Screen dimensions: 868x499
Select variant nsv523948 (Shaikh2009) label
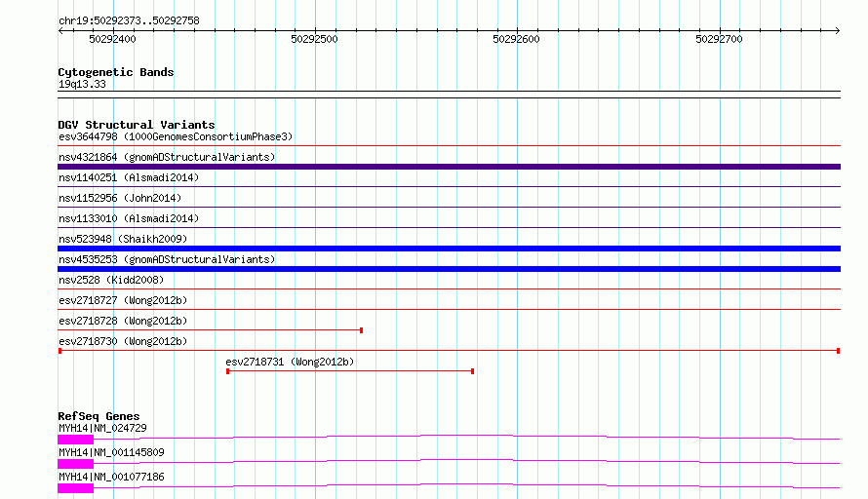click(x=123, y=239)
